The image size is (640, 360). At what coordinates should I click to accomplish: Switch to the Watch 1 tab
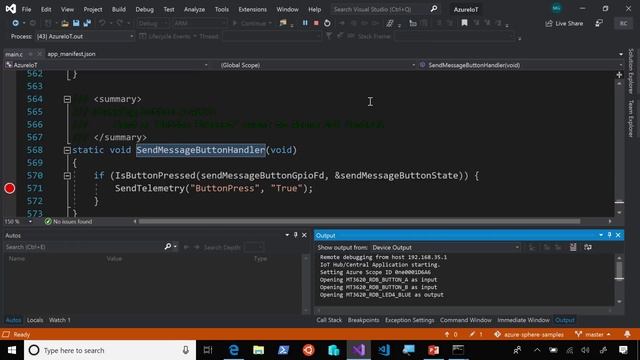[60, 320]
